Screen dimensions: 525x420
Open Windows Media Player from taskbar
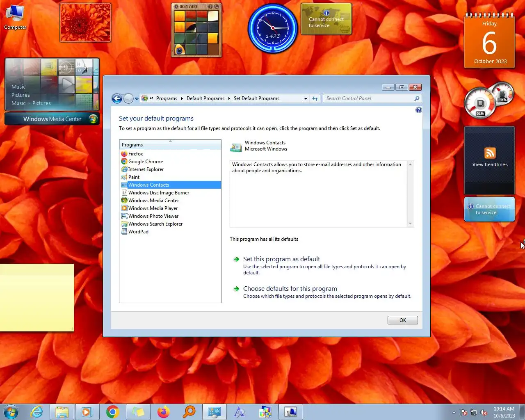tap(87, 412)
